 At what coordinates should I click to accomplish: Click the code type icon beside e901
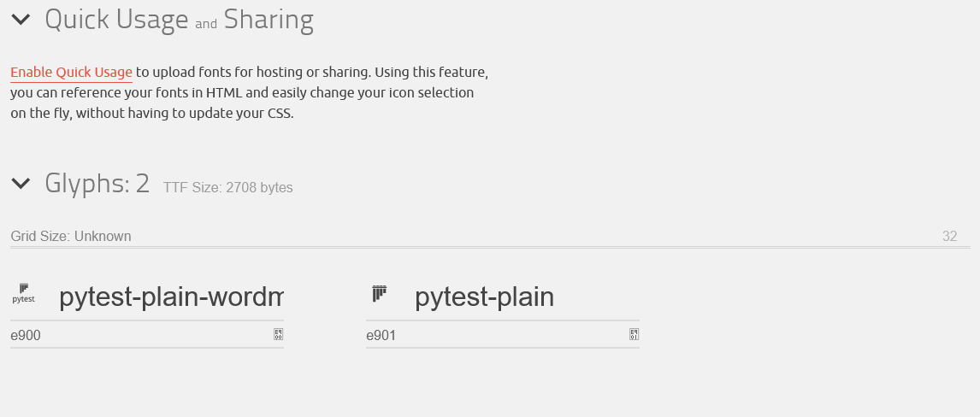634,335
